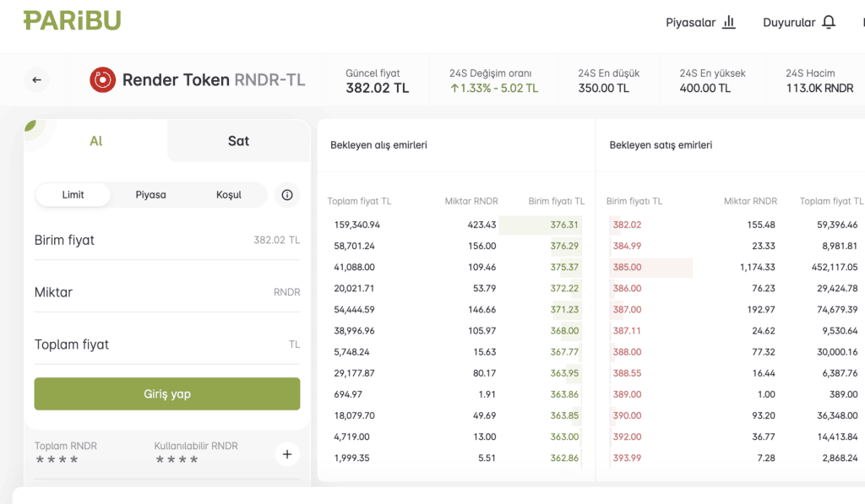Enter amount in Miktar field

coord(167,293)
